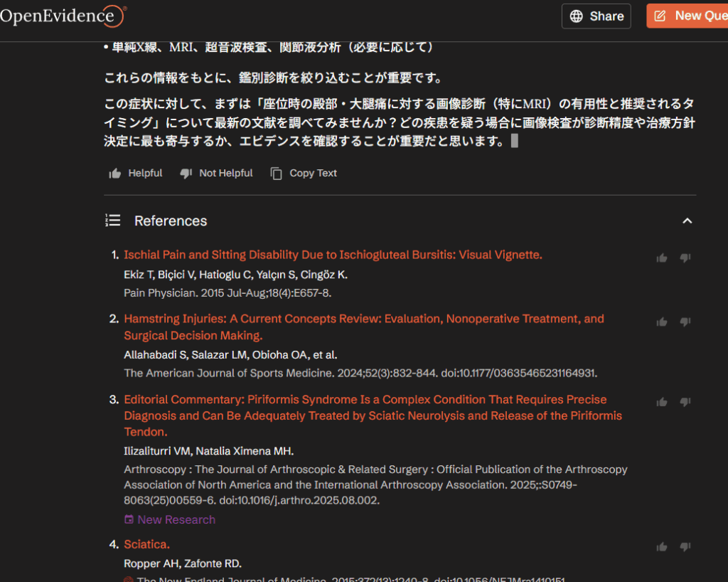The height and width of the screenshot is (582, 728).
Task: Upvote the Ischial Pain reference
Action: point(662,258)
